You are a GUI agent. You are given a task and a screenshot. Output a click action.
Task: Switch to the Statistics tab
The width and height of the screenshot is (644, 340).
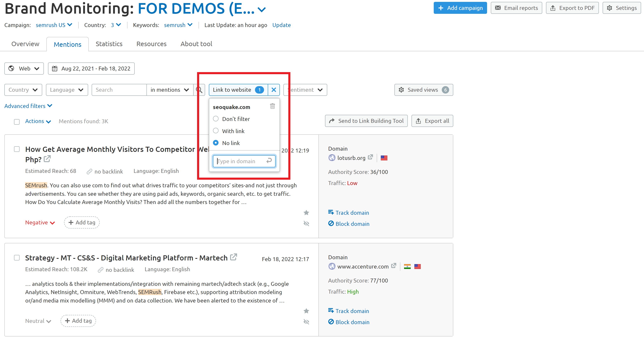tap(109, 44)
